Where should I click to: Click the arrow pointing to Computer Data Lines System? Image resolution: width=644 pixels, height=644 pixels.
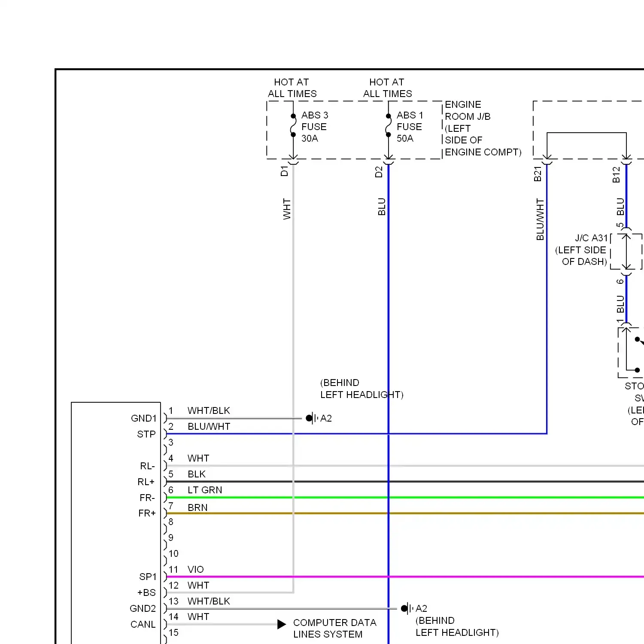(x=282, y=624)
